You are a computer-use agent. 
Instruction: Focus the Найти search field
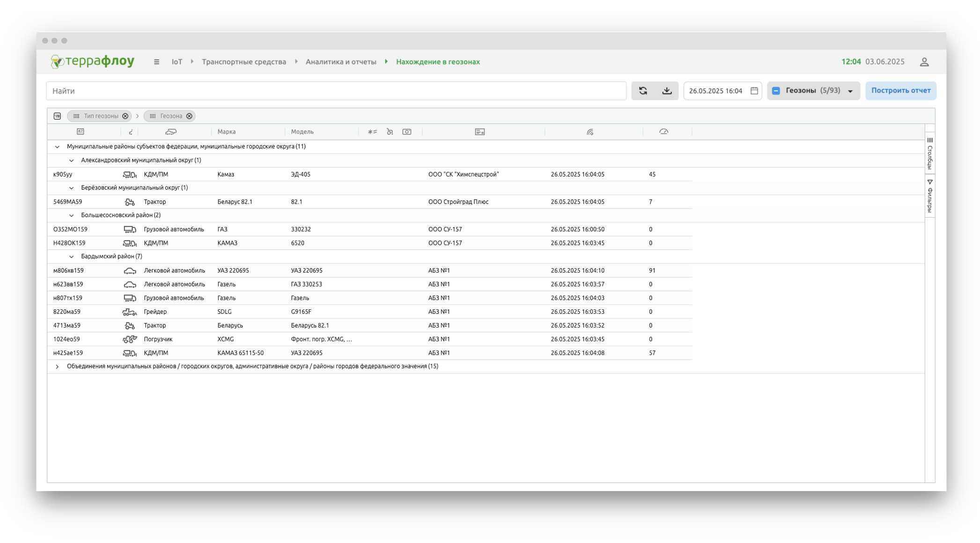(x=336, y=91)
